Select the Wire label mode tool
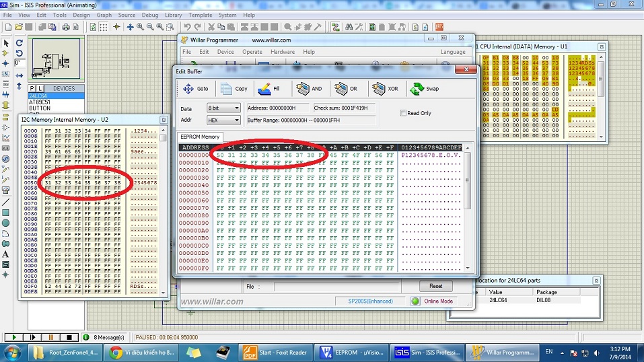 [x=6, y=74]
